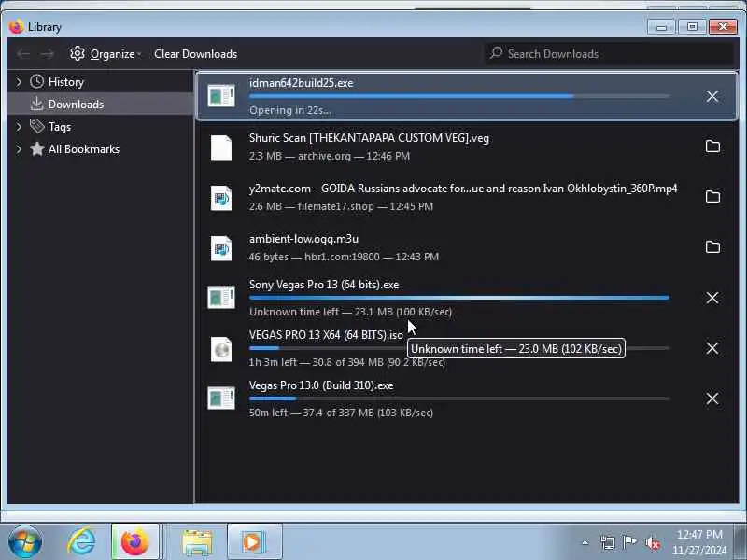The image size is (747, 560).
Task: Go forward with the right arrow button
Action: 47,54
